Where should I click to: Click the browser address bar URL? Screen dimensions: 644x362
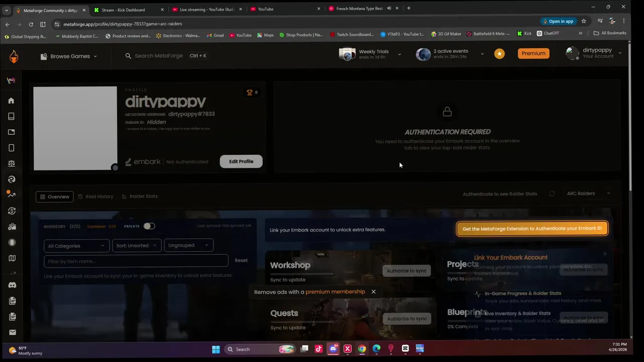[122, 24]
